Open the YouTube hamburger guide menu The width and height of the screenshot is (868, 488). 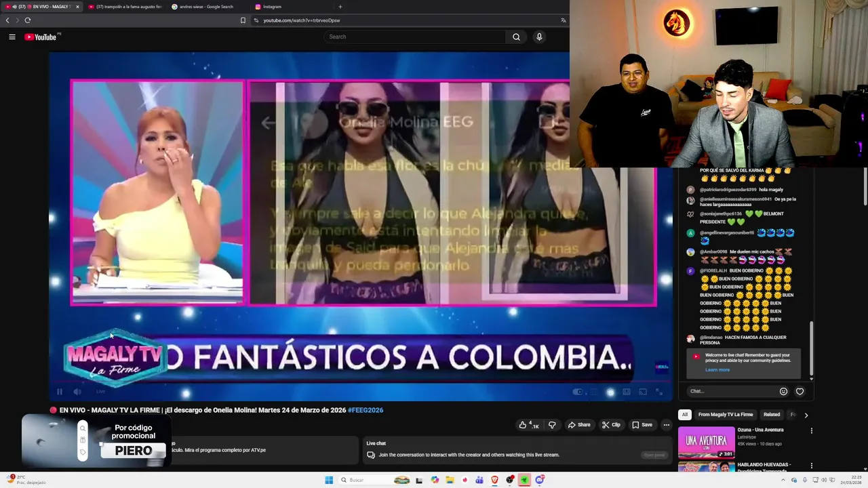coord(12,37)
